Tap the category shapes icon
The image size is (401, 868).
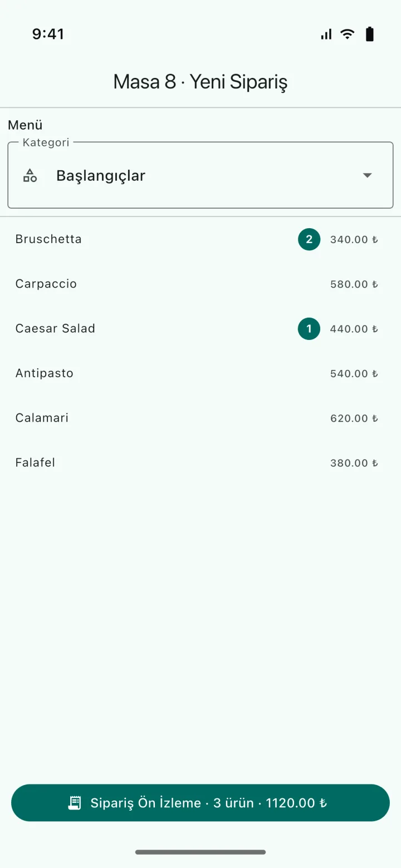click(30, 175)
